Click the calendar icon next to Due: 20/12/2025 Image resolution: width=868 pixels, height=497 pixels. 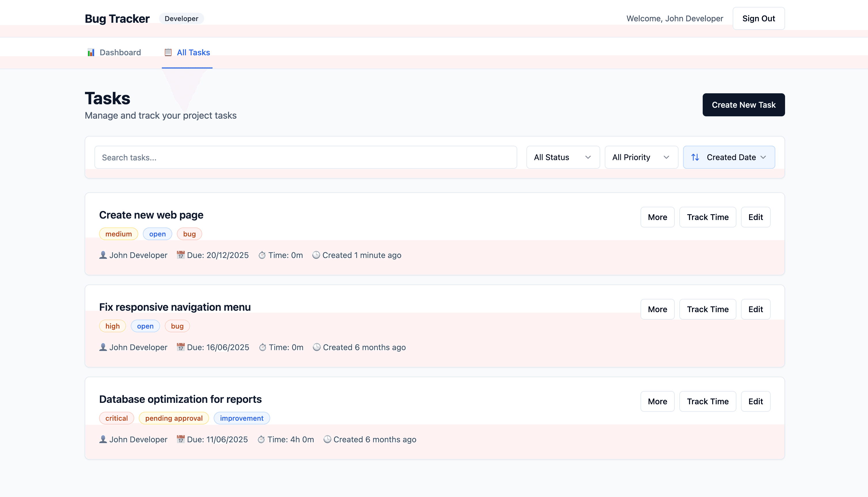181,255
